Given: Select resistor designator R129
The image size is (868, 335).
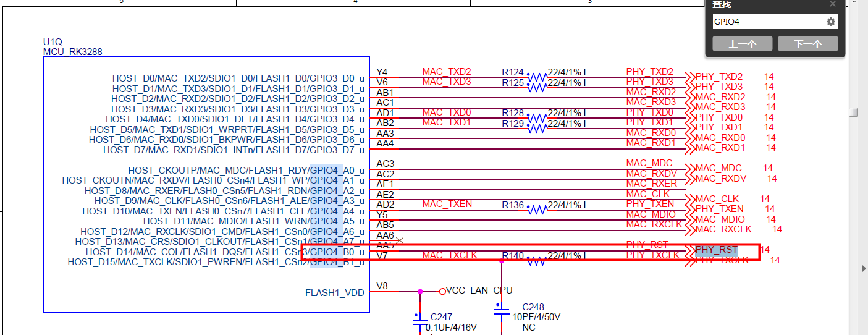Looking at the screenshot, I should tap(513, 123).
